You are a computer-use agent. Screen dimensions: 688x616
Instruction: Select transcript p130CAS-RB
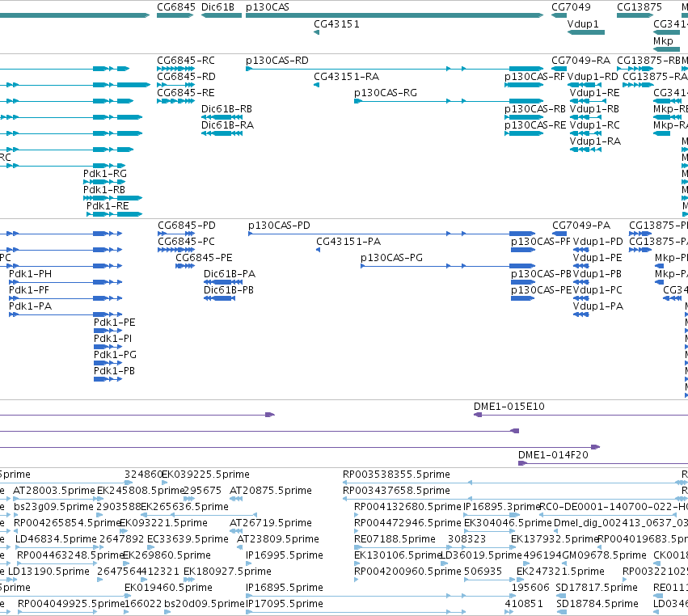click(x=535, y=109)
